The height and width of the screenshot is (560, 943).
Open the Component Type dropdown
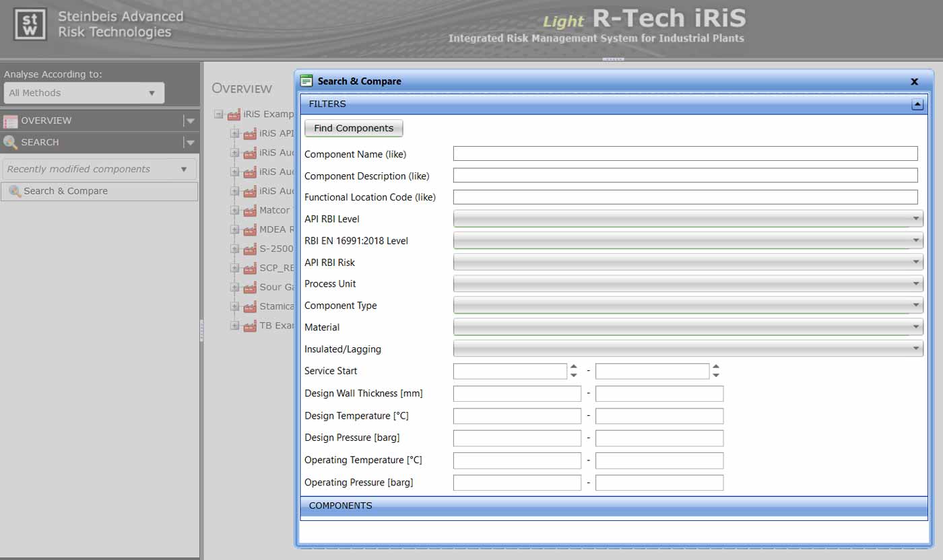click(x=688, y=305)
